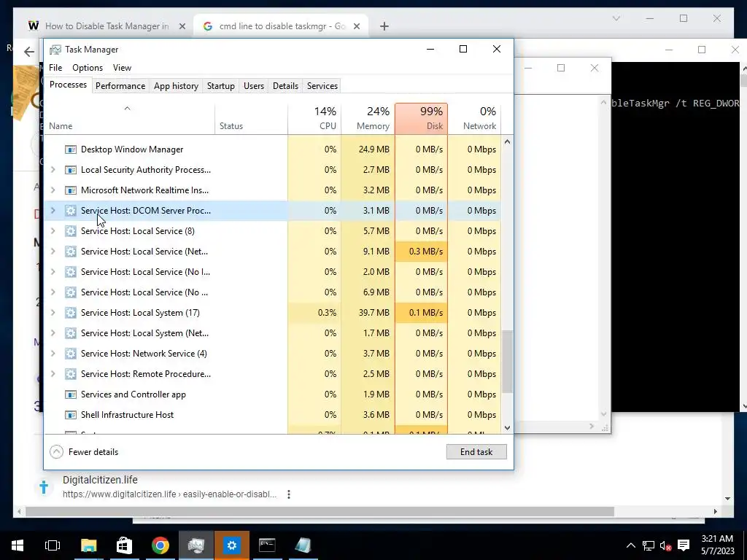
Task: Sort processes by Disk column
Action: [421, 119]
